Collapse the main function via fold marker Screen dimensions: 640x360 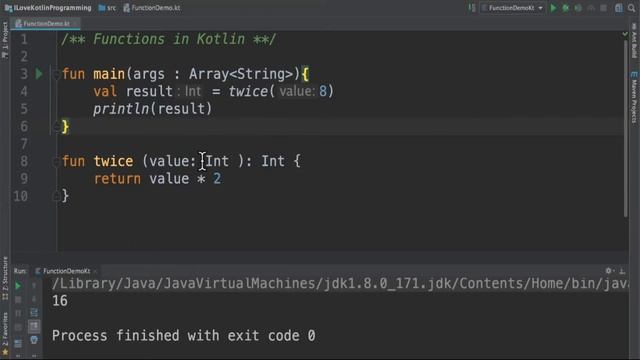(56, 74)
